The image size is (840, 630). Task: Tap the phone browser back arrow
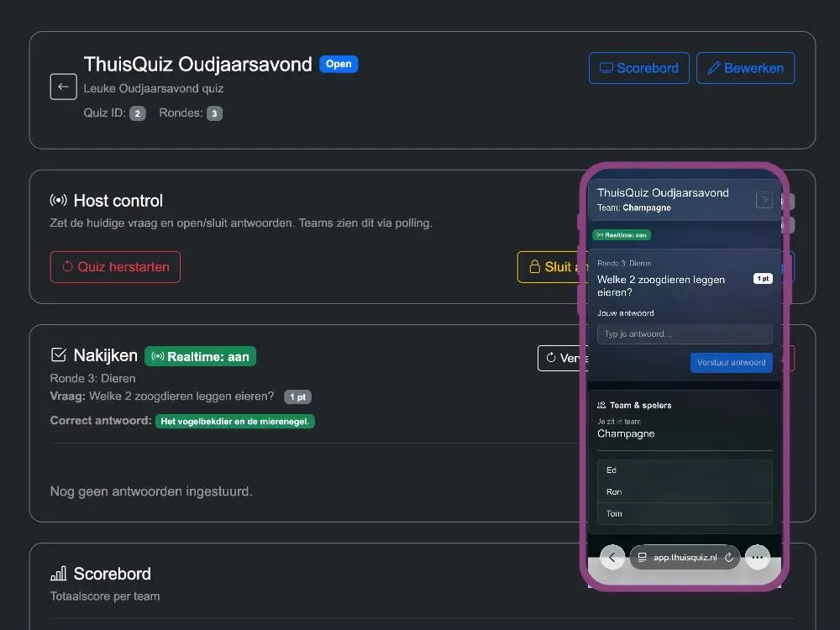click(612, 558)
